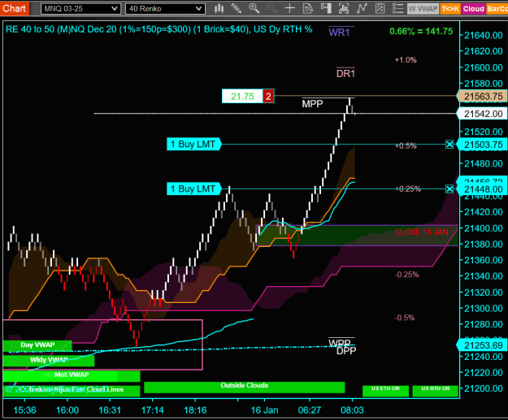Click the CLOSE 15 JAN label

coord(421,232)
